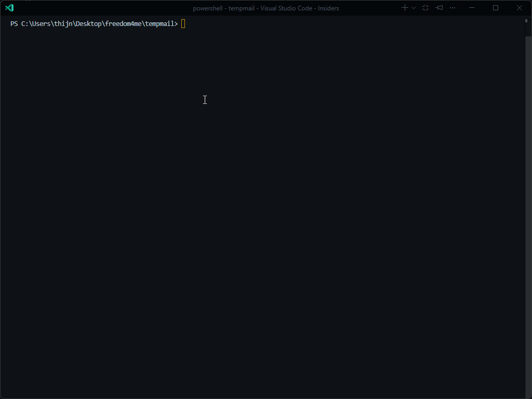Click "freedom4me" in the prompt path
This screenshot has height=399, width=532.
point(123,24)
